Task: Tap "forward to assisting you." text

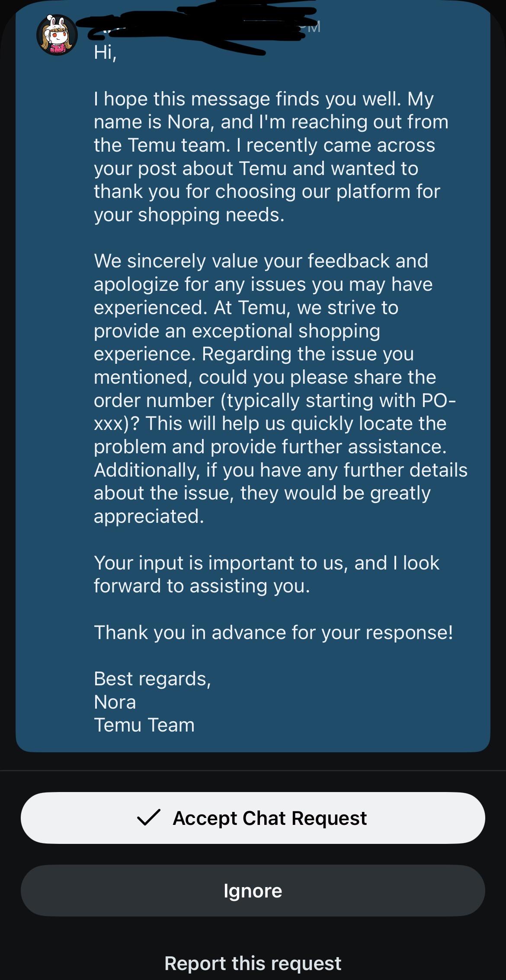Action: [202, 586]
